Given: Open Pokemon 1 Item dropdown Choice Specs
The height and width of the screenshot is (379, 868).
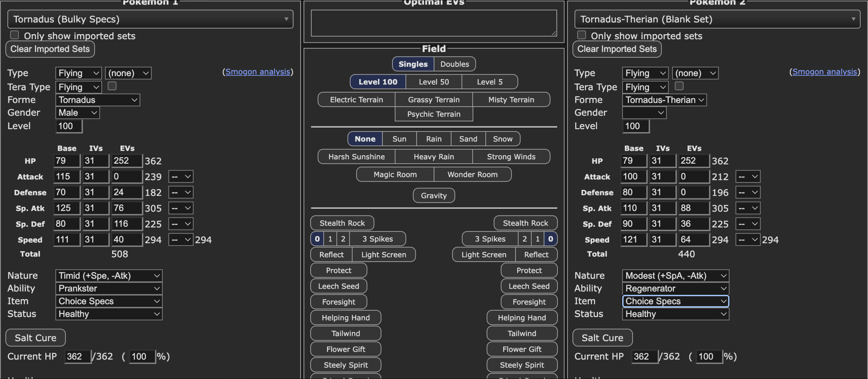Looking at the screenshot, I should [109, 301].
